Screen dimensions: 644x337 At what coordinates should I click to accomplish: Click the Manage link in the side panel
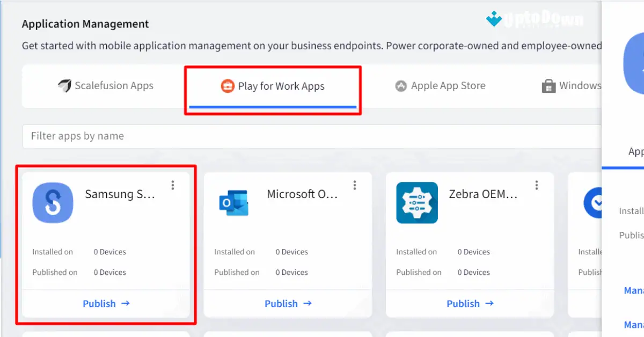(634, 290)
